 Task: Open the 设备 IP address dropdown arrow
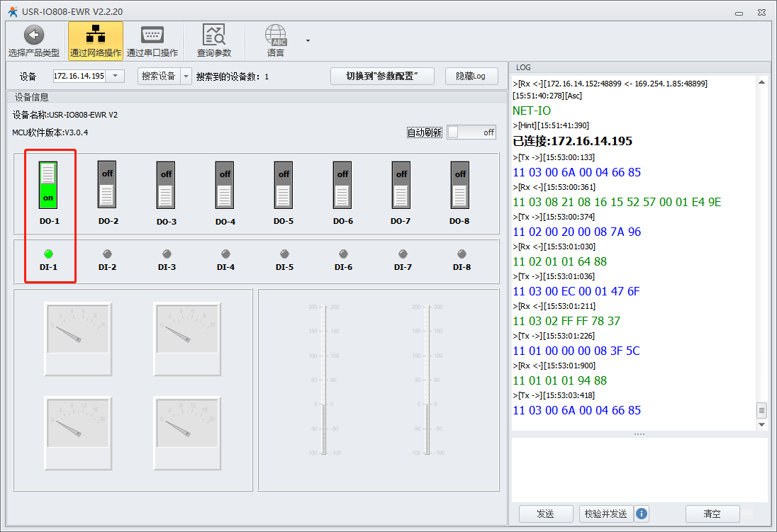(x=115, y=76)
